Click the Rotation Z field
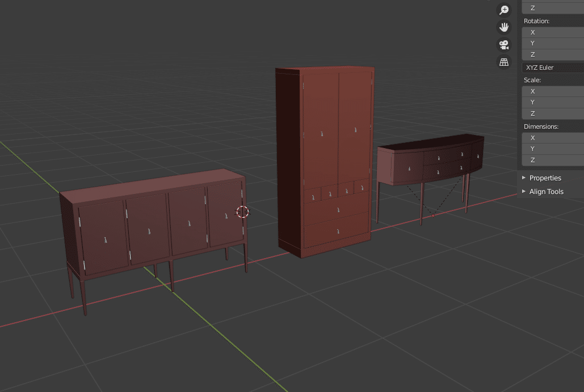The width and height of the screenshot is (584, 392). point(553,54)
